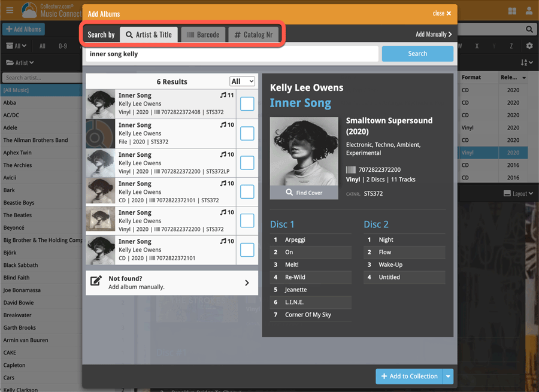Open the Layout dropdown
Image resolution: width=539 pixels, height=392 pixels.
[x=519, y=193]
